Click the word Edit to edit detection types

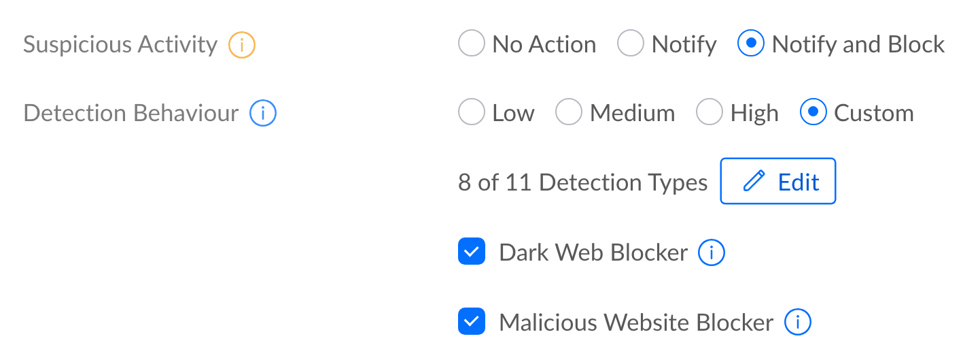799,182
